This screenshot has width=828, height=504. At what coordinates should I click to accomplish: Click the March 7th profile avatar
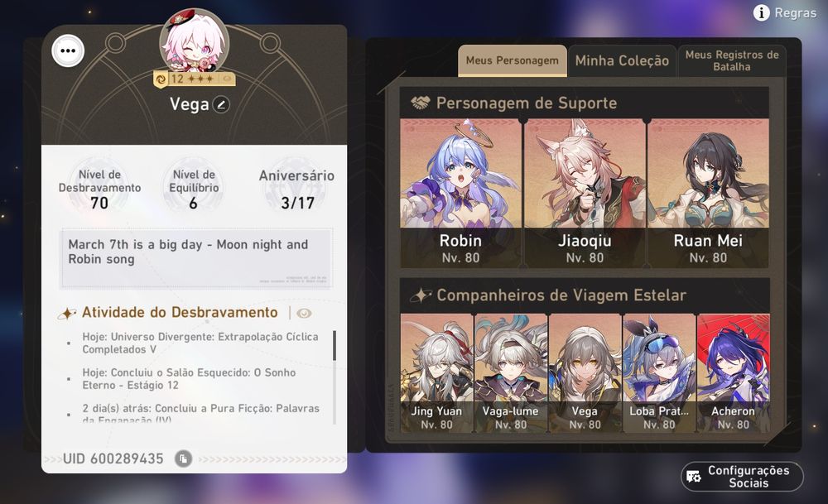click(x=195, y=42)
